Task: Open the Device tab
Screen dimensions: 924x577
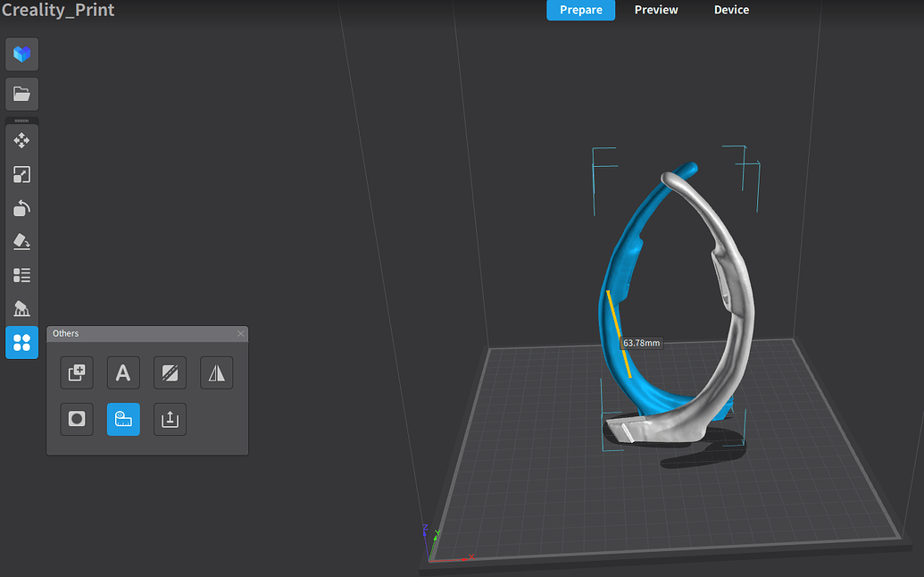Action: coord(731,10)
